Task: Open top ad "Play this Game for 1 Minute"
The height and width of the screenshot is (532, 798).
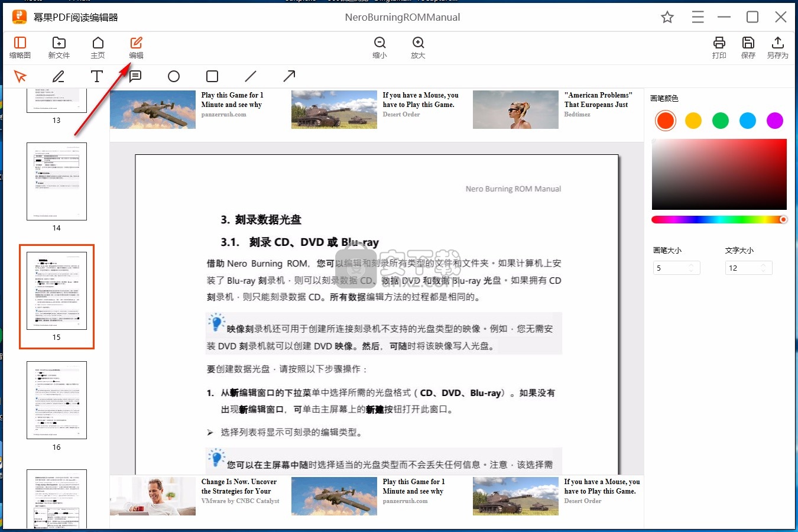Action: [232, 100]
